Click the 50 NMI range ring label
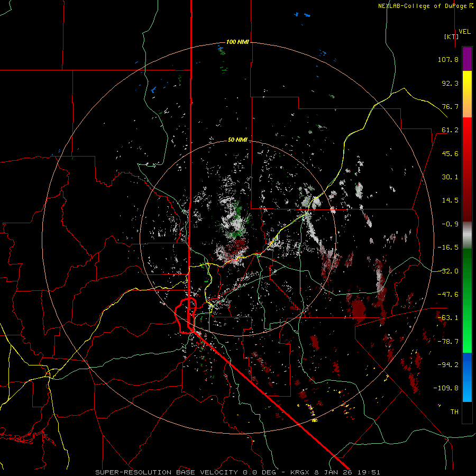The width and height of the screenshot is (476, 476). [237, 140]
